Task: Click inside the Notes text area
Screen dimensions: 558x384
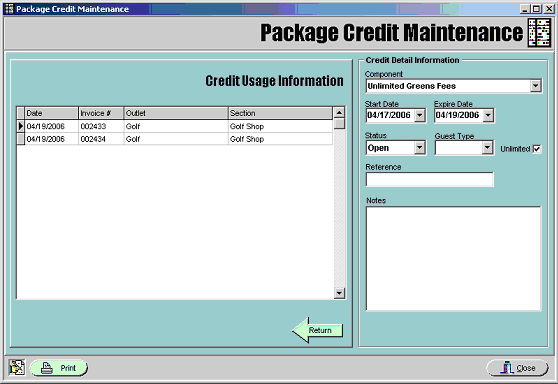Action: tap(454, 259)
